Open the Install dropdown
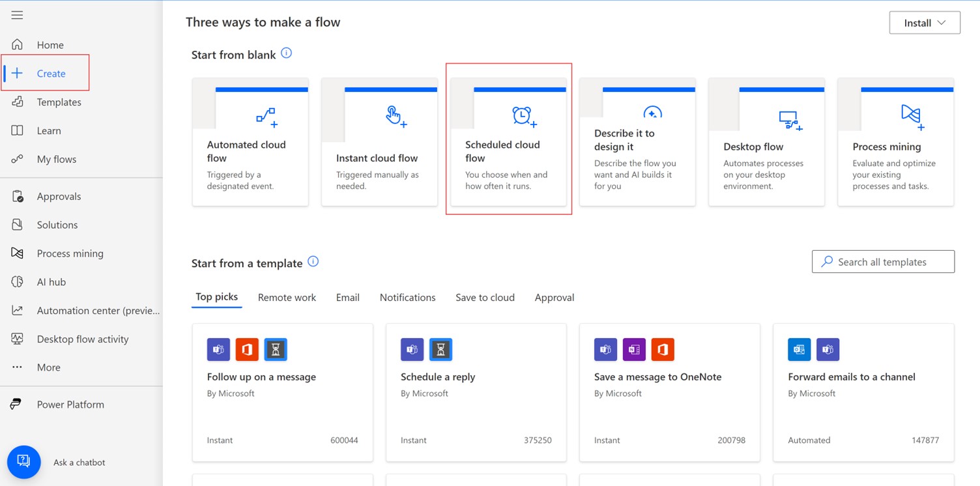 pyautogui.click(x=925, y=23)
